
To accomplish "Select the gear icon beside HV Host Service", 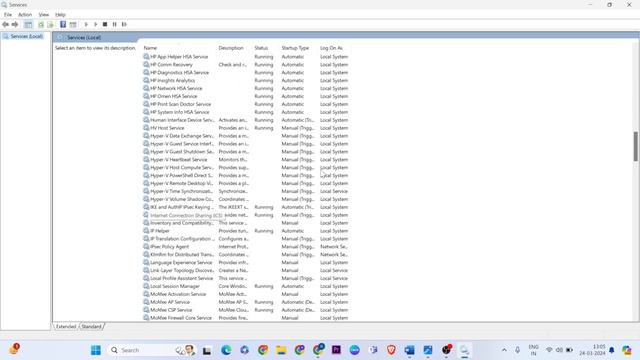I will tap(146, 128).
